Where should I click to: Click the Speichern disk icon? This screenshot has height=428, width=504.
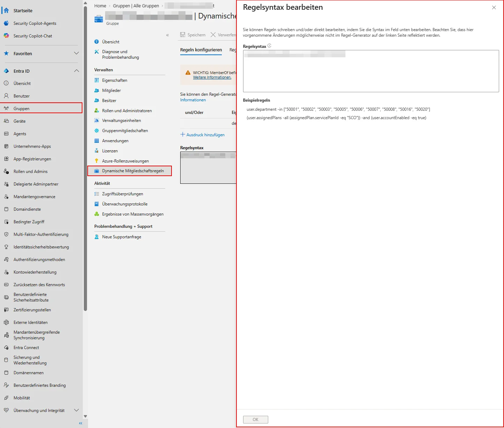183,35
